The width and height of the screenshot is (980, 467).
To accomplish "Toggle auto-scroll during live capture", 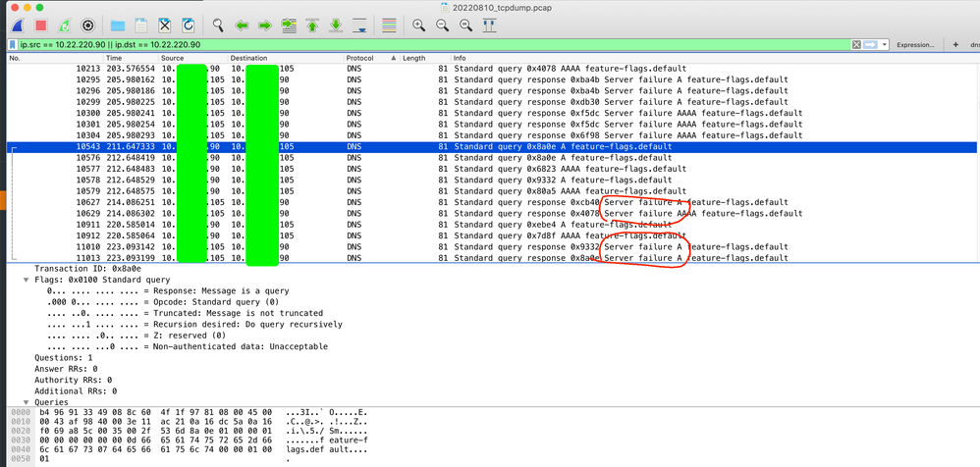I will [x=359, y=26].
